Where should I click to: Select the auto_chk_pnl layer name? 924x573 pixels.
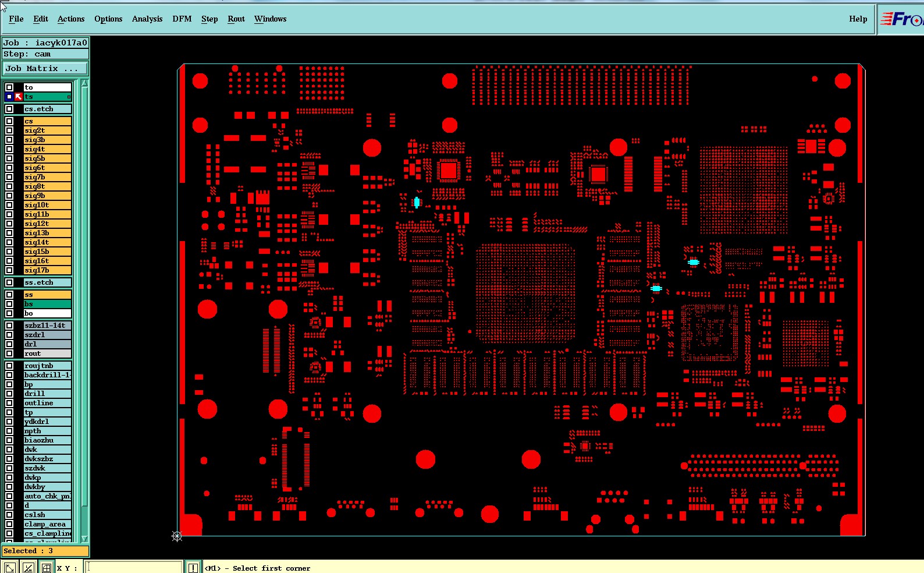pos(48,496)
